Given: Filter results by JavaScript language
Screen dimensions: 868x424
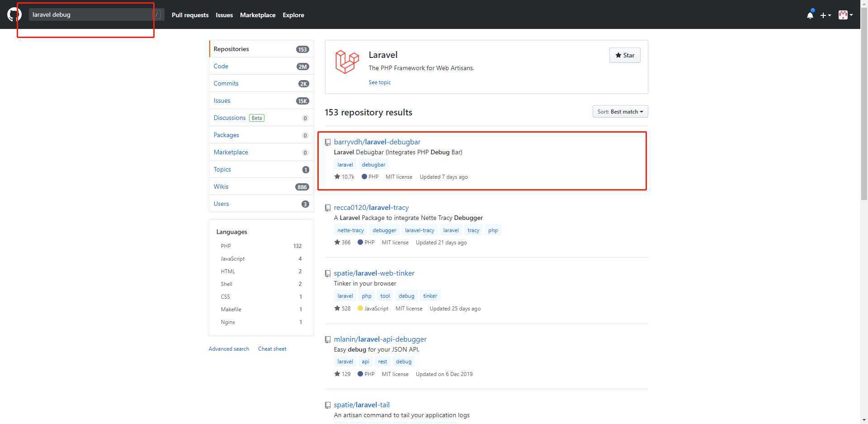Looking at the screenshot, I should 261,259.
